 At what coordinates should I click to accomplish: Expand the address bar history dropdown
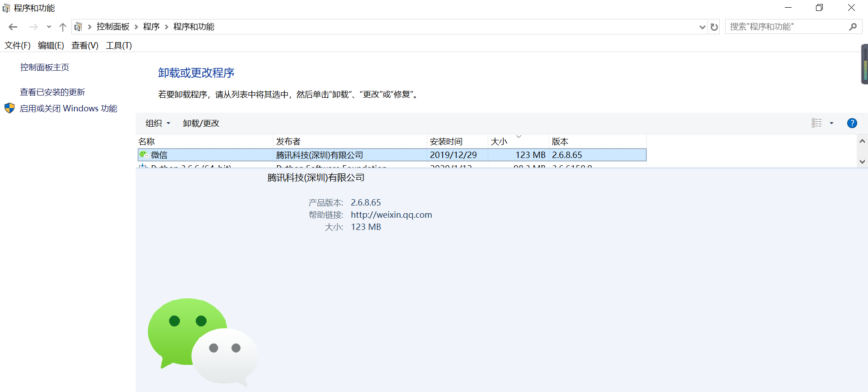(x=702, y=27)
